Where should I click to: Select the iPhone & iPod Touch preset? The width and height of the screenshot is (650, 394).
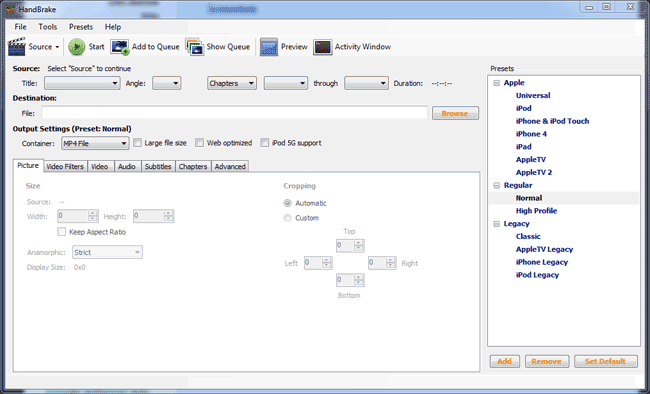pos(552,122)
